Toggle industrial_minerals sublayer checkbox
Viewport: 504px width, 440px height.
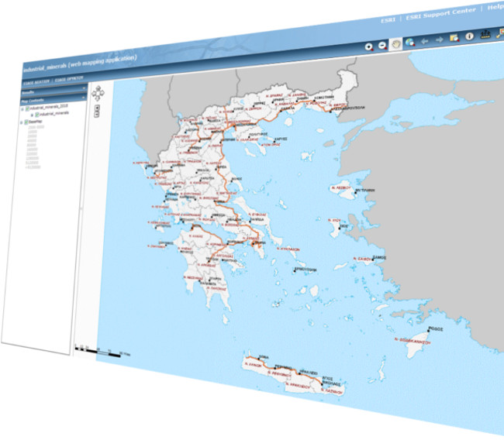click(37, 115)
